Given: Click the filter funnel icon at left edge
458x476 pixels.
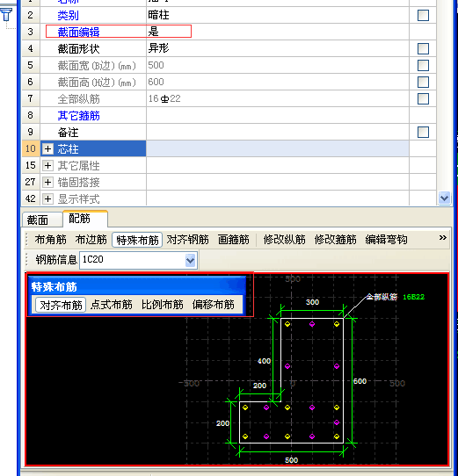Looking at the screenshot, I should pos(6,15).
